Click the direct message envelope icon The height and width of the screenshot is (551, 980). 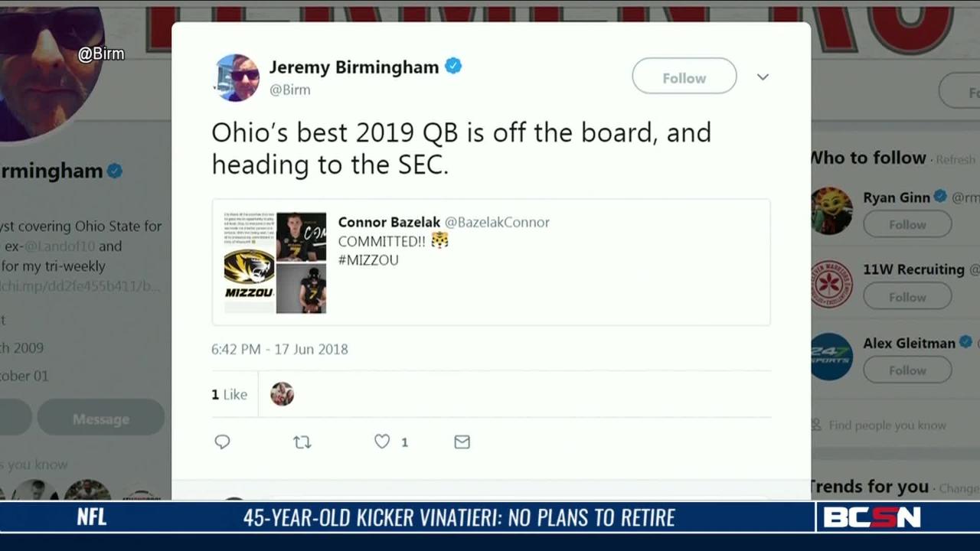(462, 442)
